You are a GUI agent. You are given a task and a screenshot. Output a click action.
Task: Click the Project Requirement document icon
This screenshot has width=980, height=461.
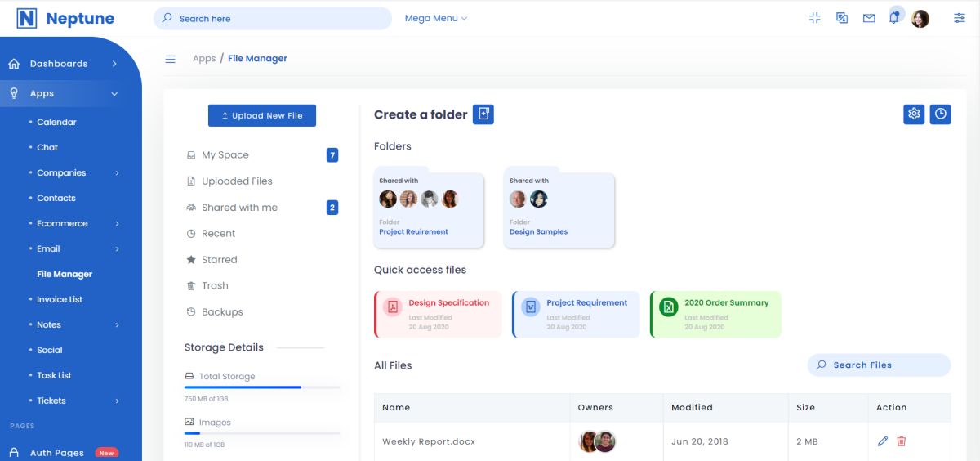[x=531, y=307]
